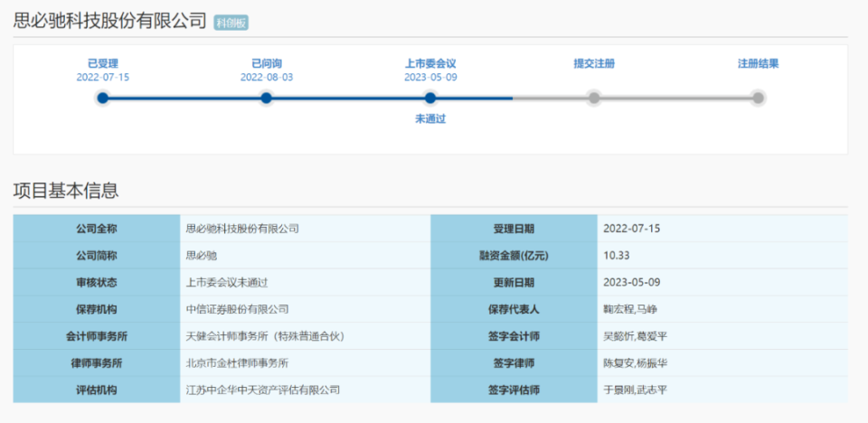
Task: Click the gray 注册结果 timeline node
Action: pyautogui.click(x=758, y=98)
